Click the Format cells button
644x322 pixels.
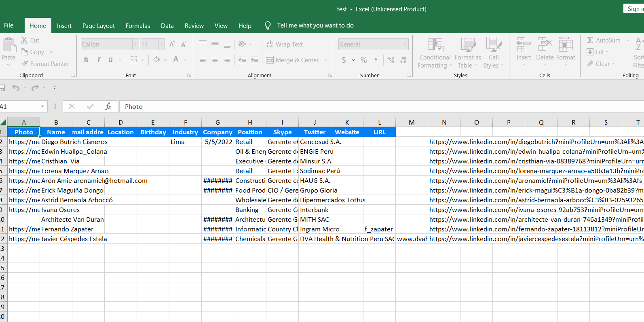pyautogui.click(x=566, y=52)
